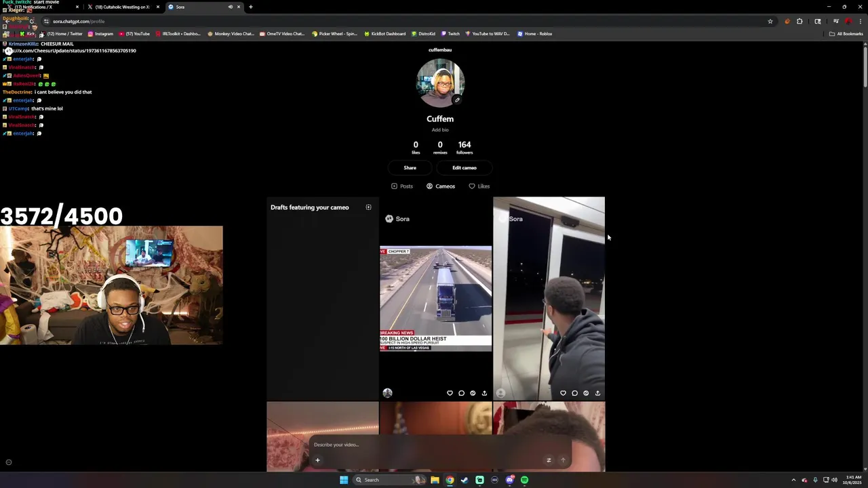The width and height of the screenshot is (868, 488).
Task: Click the send arrow in prompt box
Action: [563, 460]
